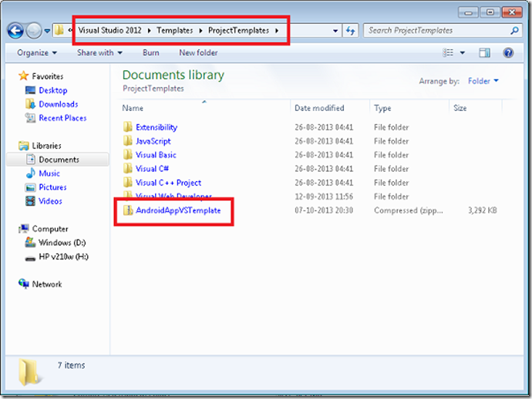Click AndroidAppVSTemplate zipped folder icon
This screenshot has width=532, height=399.
point(128,210)
